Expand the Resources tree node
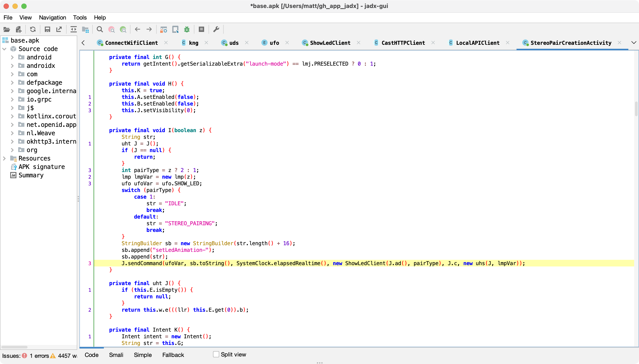639x364 pixels. pyautogui.click(x=4, y=159)
